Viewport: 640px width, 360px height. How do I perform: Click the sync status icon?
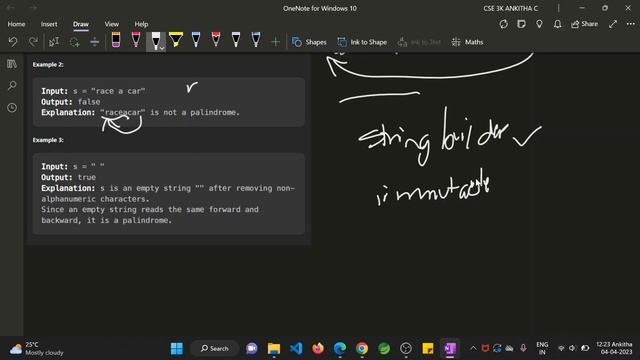point(504,24)
